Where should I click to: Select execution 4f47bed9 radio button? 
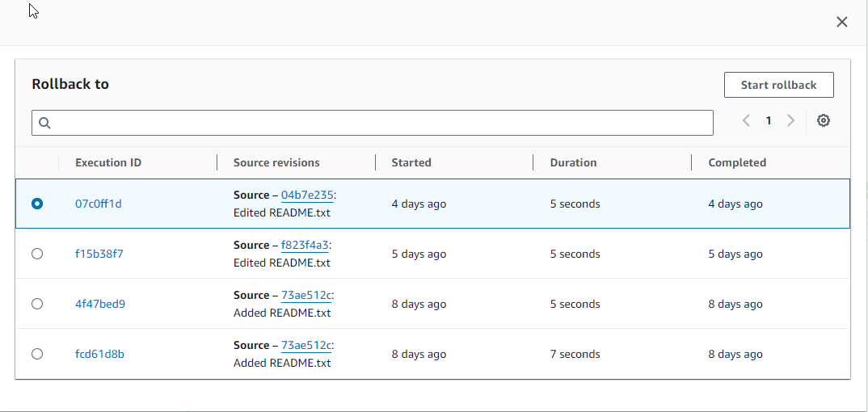click(37, 304)
